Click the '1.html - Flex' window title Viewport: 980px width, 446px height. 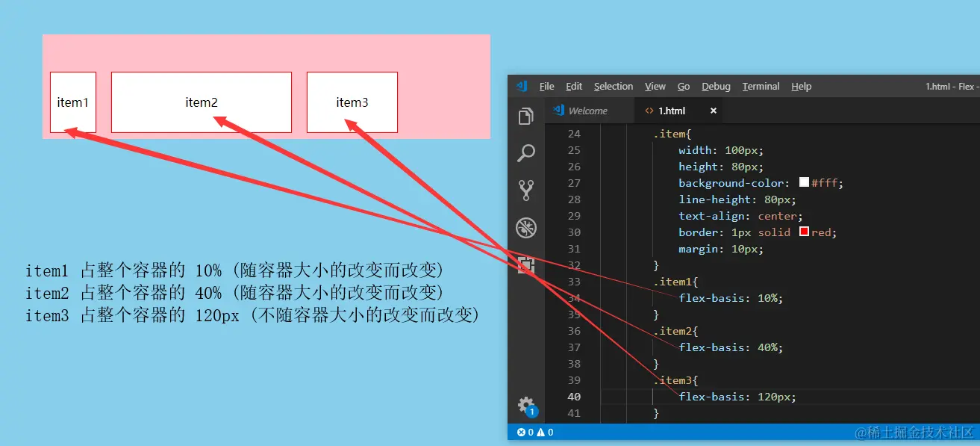(952, 86)
